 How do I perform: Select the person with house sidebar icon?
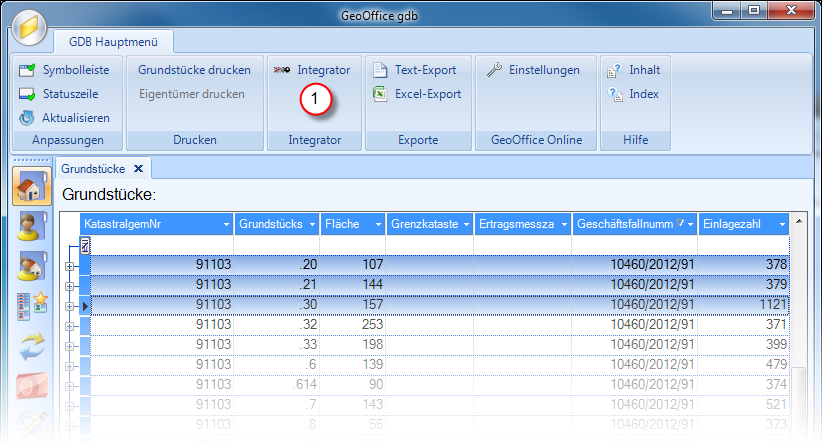coord(31,266)
